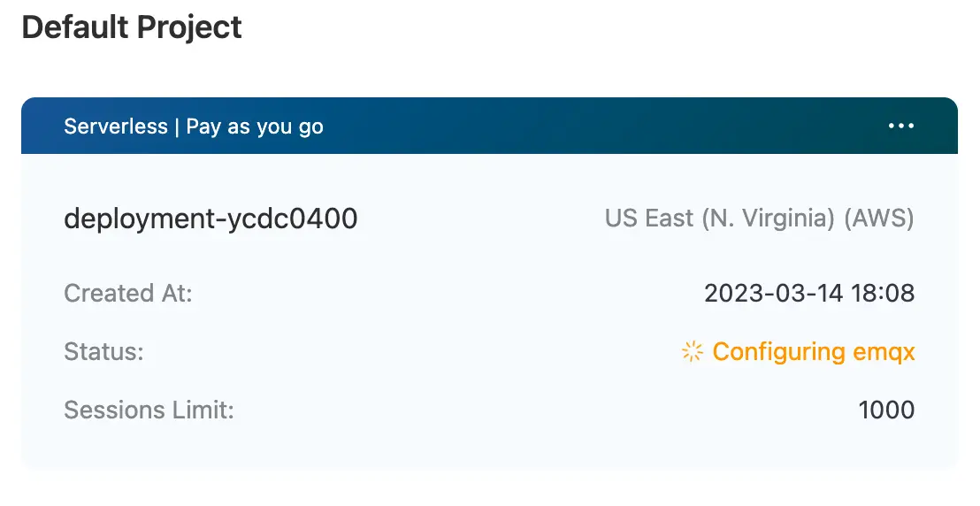The image size is (980, 506).
Task: Click the word Project in the heading
Action: pyautogui.click(x=188, y=27)
